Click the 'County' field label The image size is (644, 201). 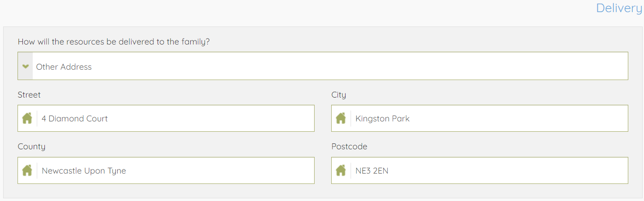coord(31,147)
